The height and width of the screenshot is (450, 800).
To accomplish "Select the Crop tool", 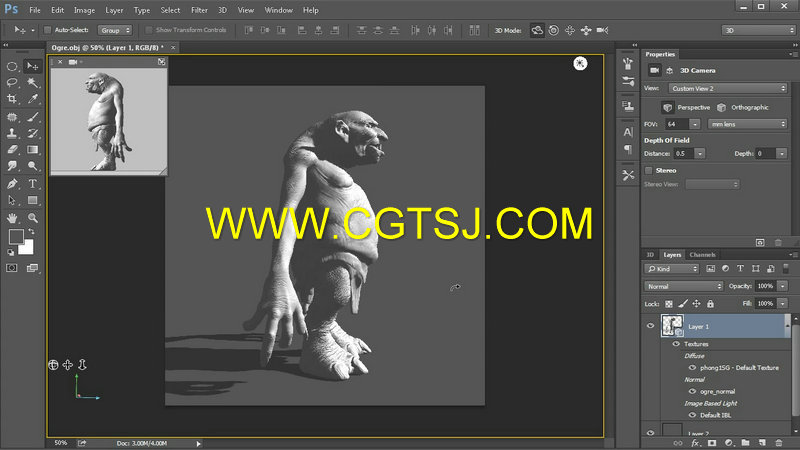I will (12, 99).
